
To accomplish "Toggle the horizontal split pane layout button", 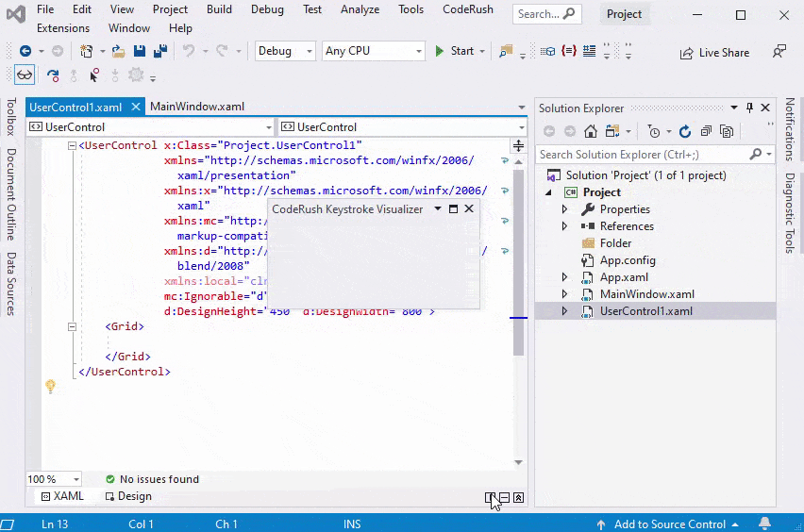I will point(504,497).
